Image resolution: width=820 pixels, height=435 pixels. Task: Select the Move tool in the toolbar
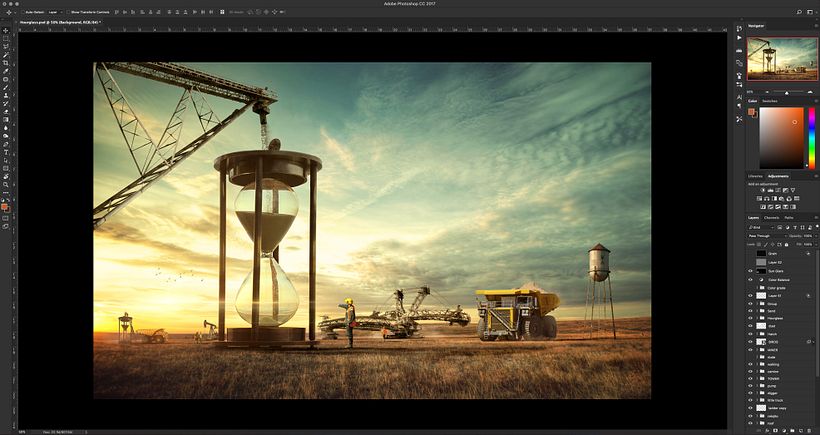point(6,31)
